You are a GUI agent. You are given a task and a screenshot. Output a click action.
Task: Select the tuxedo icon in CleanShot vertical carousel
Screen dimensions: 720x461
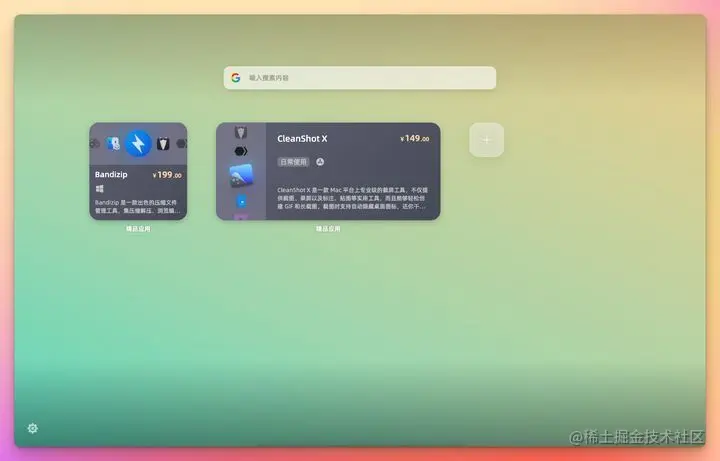pyautogui.click(x=241, y=132)
